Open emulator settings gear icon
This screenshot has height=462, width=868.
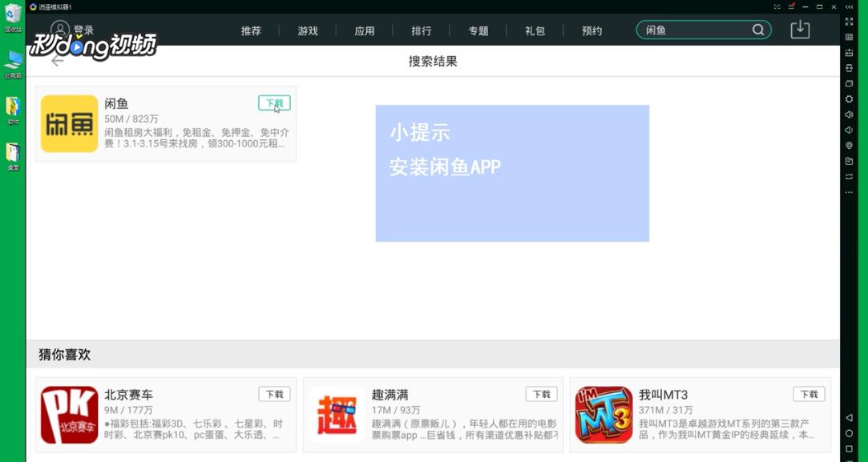(x=849, y=99)
